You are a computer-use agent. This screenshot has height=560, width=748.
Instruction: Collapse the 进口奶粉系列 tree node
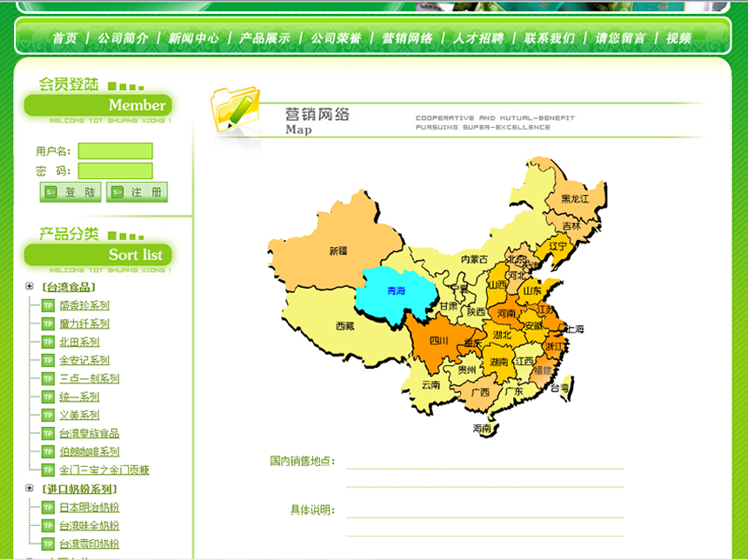pyautogui.click(x=30, y=489)
